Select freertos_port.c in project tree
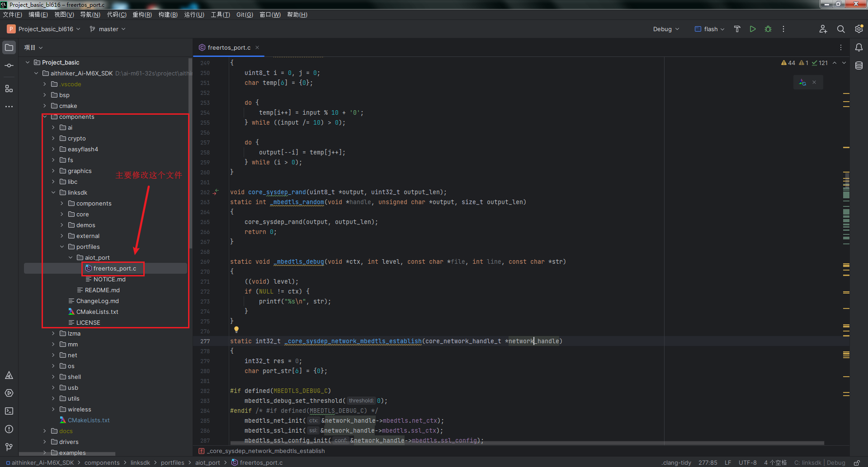Screen dimensions: 868x467 pos(115,268)
